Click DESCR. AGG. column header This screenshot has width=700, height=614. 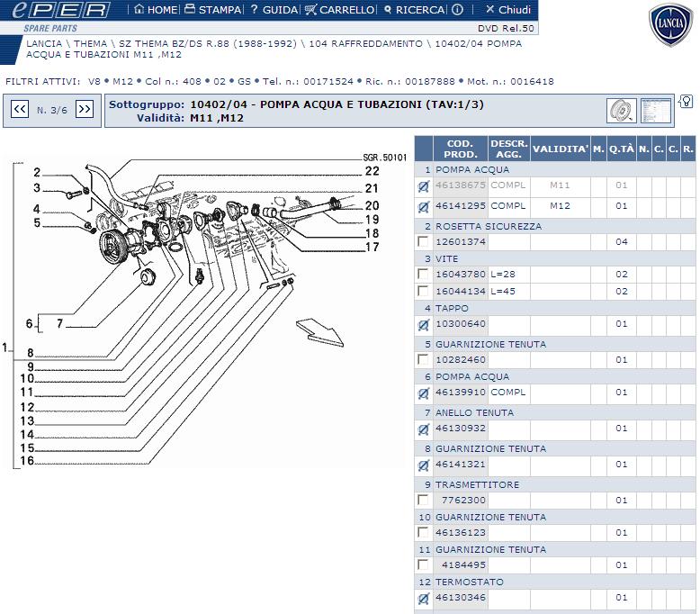coord(509,149)
